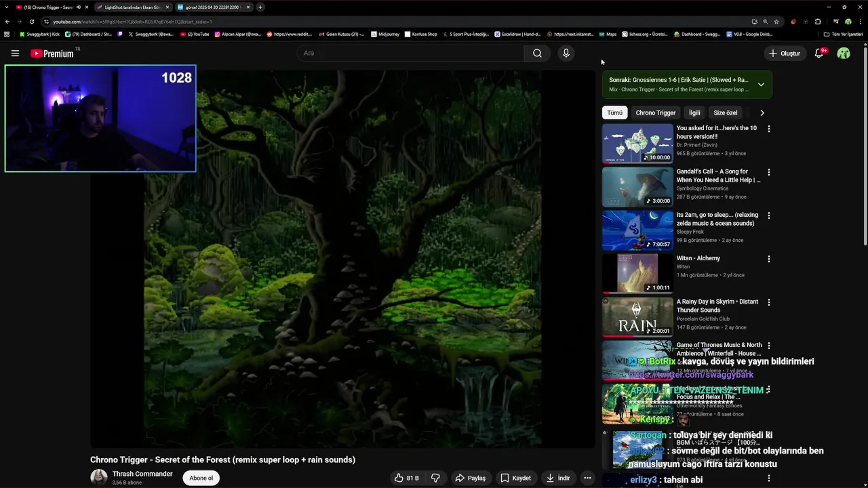Click 'Witan - Alchemy' video title
The height and width of the screenshot is (488, 868).
pos(698,258)
